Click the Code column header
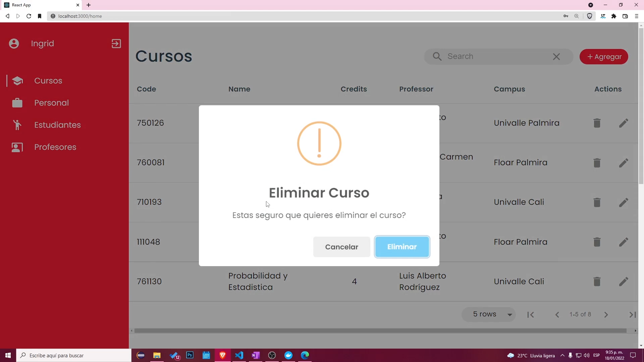Viewport: 644px width, 362px height. click(146, 89)
